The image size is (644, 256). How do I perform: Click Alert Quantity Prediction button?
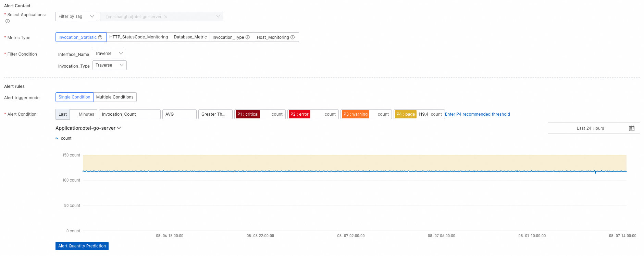pos(82,246)
